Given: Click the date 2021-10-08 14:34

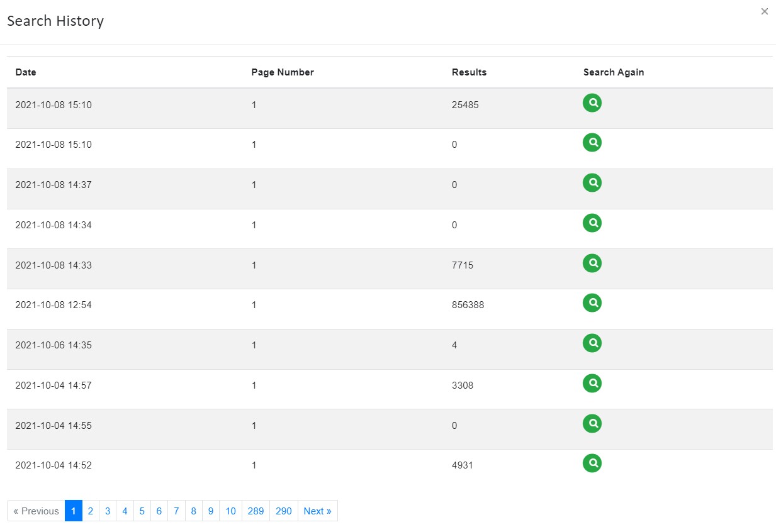Looking at the screenshot, I should point(53,225).
